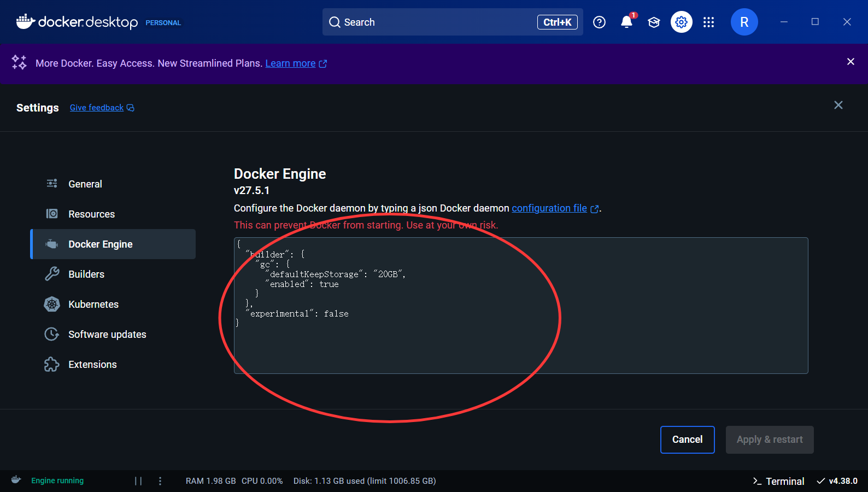Dismiss the Streamlined Plans banner
The width and height of the screenshot is (868, 492).
851,61
